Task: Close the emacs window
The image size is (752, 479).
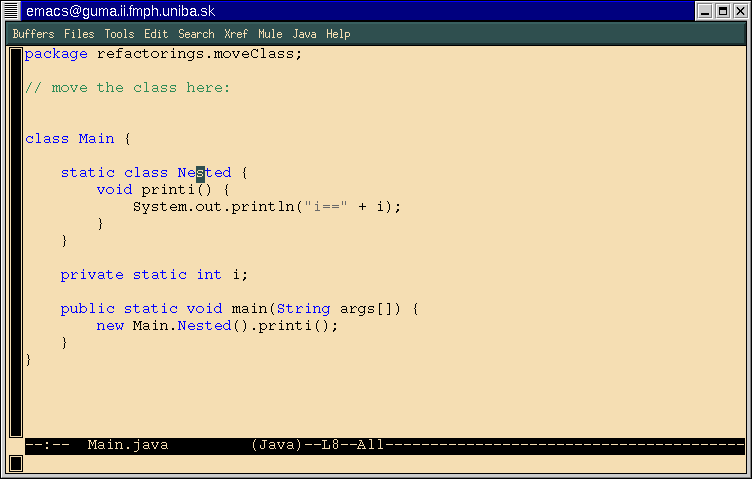Action: [740, 11]
